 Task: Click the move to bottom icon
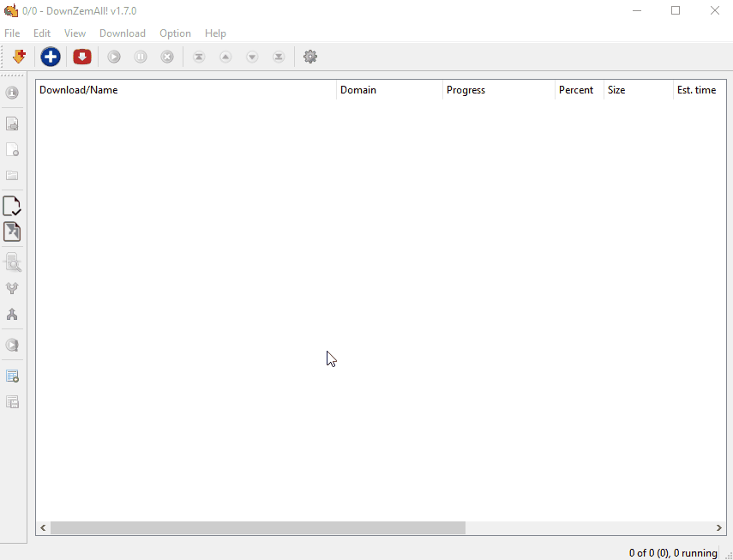pos(279,57)
